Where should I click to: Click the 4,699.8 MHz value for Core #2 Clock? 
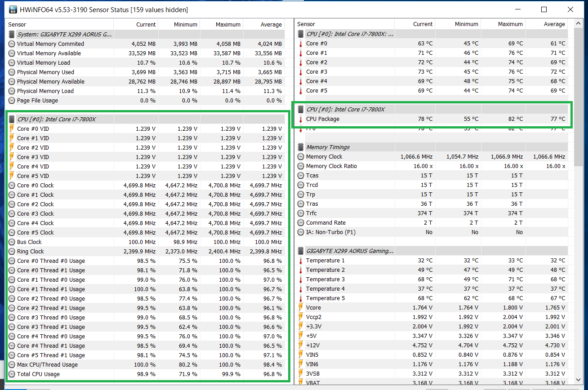pyautogui.click(x=139, y=204)
